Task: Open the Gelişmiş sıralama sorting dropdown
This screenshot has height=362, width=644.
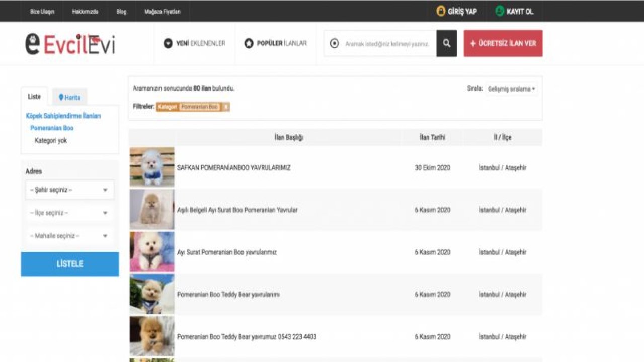Action: click(511, 89)
